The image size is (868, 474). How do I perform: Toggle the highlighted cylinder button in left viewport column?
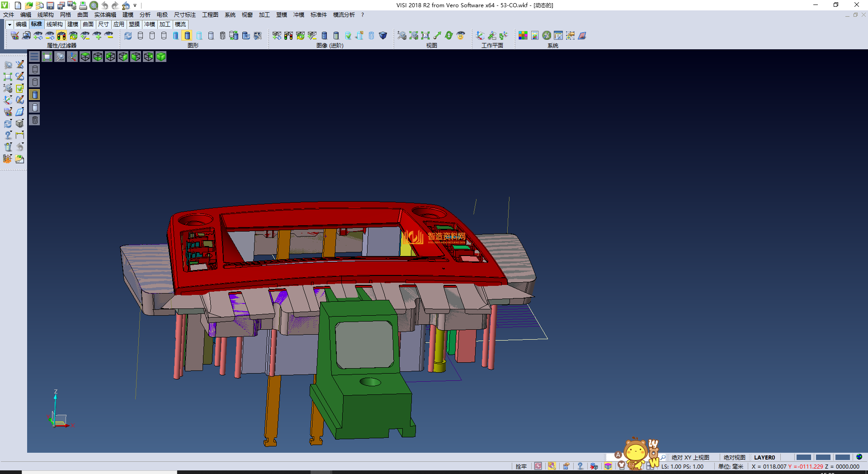(35, 95)
